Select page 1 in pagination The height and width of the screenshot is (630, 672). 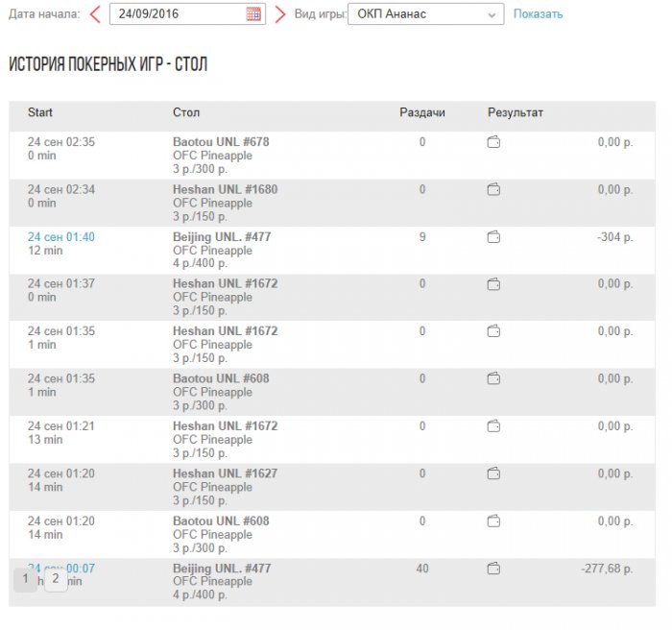point(26,579)
